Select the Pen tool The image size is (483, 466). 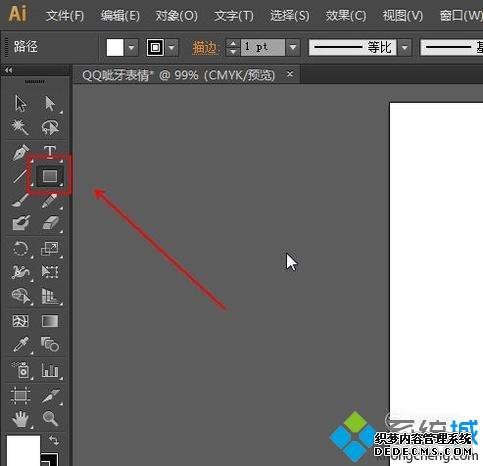20,152
